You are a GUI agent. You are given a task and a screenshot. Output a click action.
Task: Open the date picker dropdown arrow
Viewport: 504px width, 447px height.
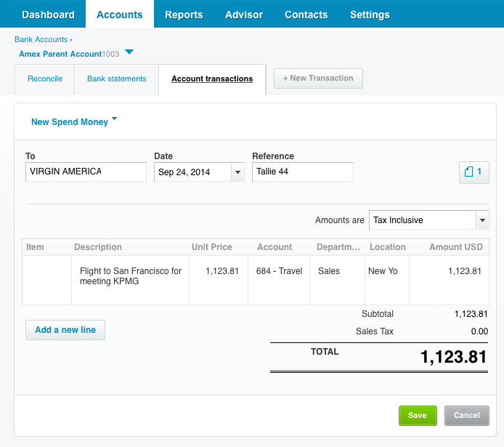pos(238,172)
